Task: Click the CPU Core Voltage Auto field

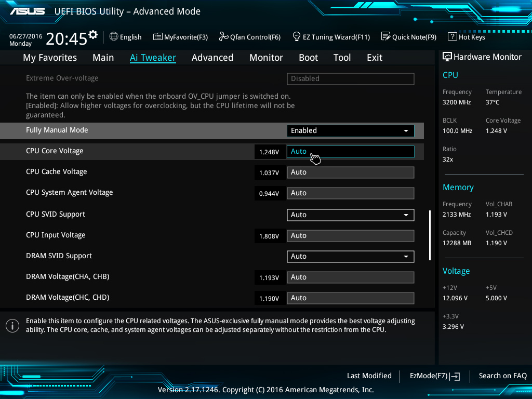Action: (x=351, y=152)
